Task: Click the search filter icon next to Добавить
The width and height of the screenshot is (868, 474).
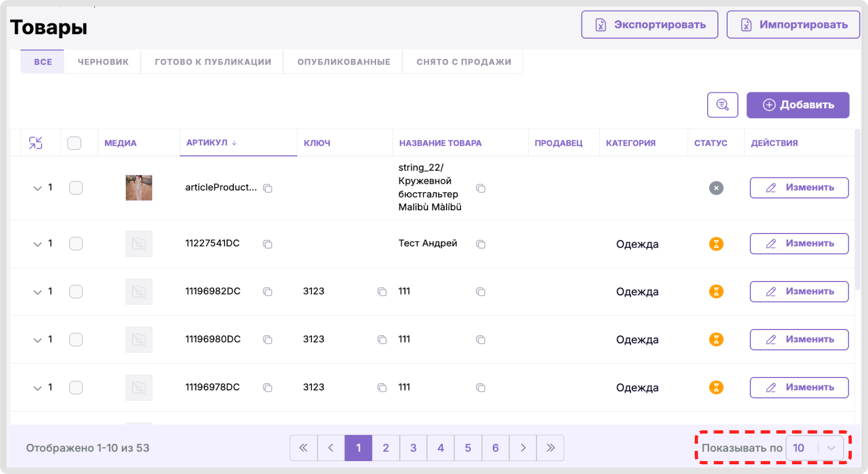Action: [722, 105]
